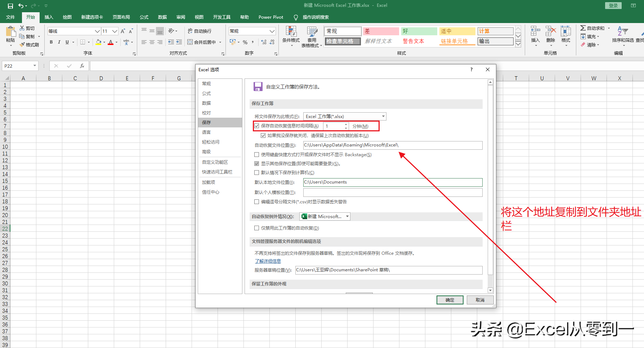644x348 pixels.
Task: Switch to the Page Layout ribbon tab
Action: tap(121, 17)
